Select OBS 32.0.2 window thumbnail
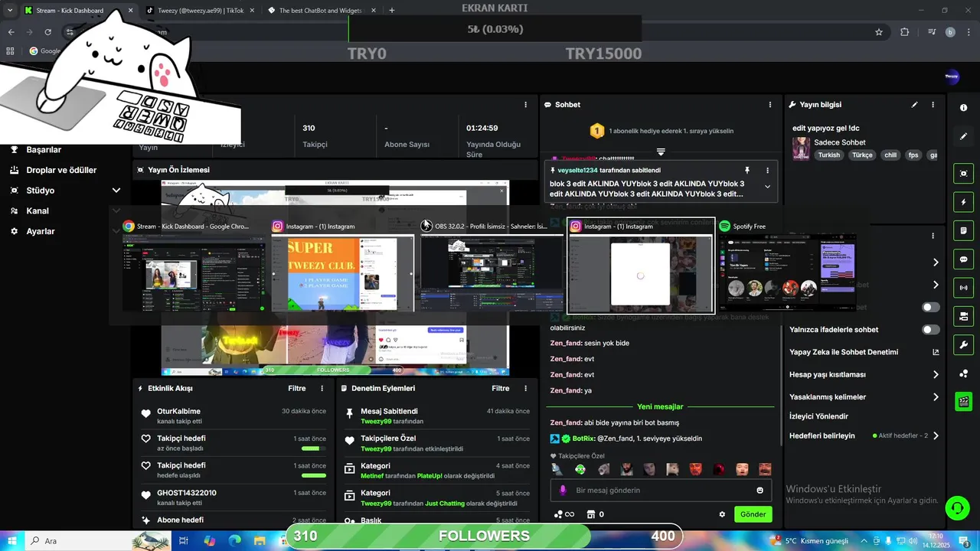 (x=492, y=265)
